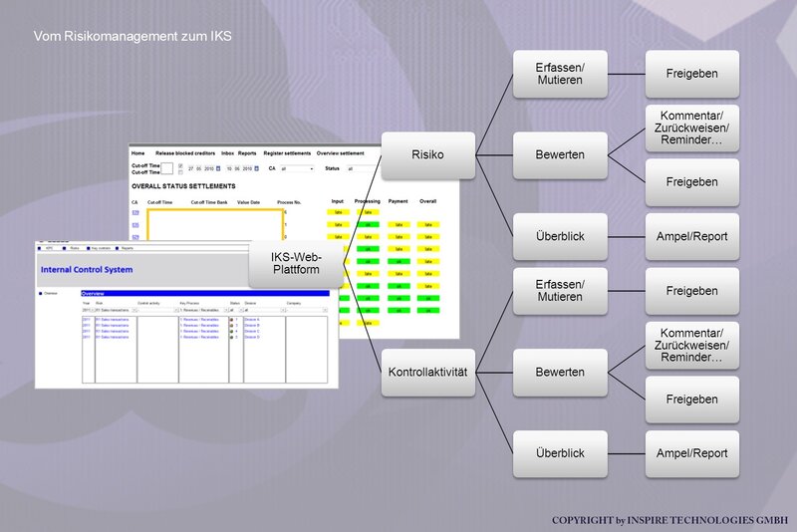Viewport: 797px width, 532px height.
Task: Select the Kontrollaktivität diagram box
Action: click(x=428, y=372)
